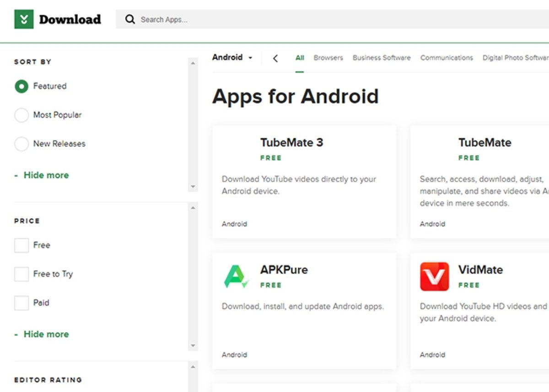Viewport: 549px width, 392px height.
Task: Click the Search Apps input field
Action: click(183, 19)
